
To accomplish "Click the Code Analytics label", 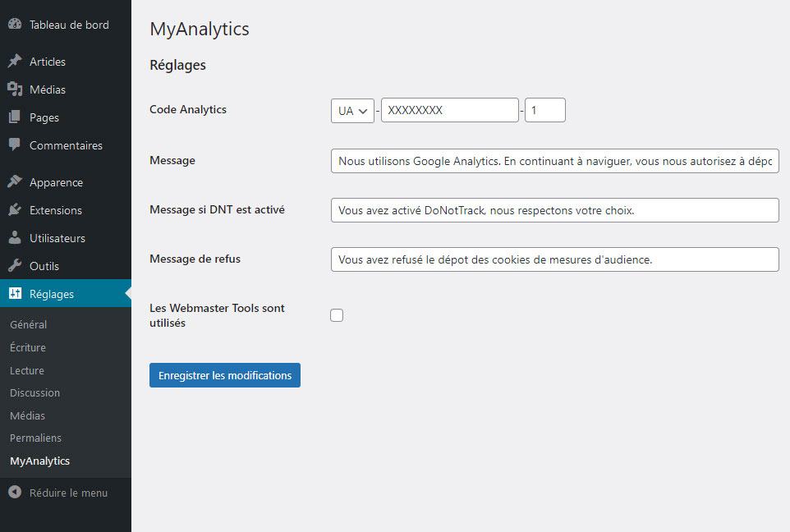I will point(188,109).
